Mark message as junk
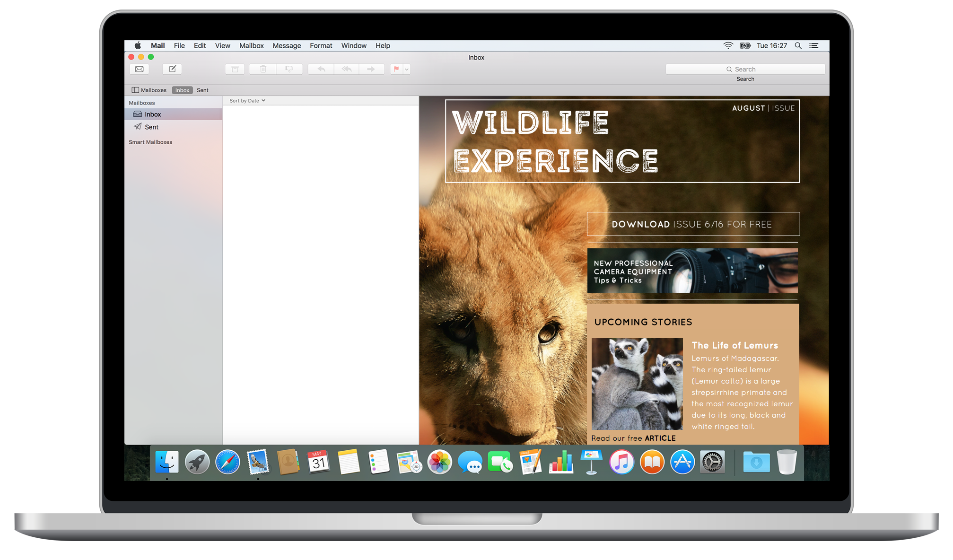 click(x=289, y=69)
